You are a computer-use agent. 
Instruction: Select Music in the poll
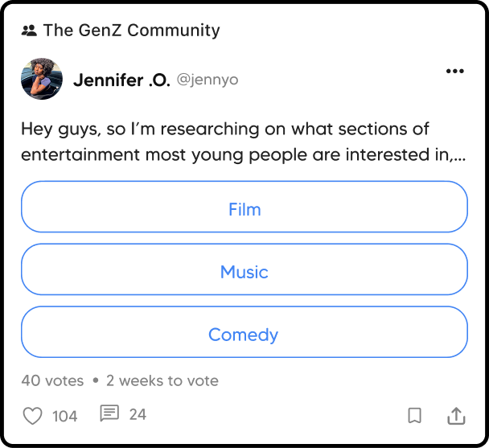coord(244,272)
